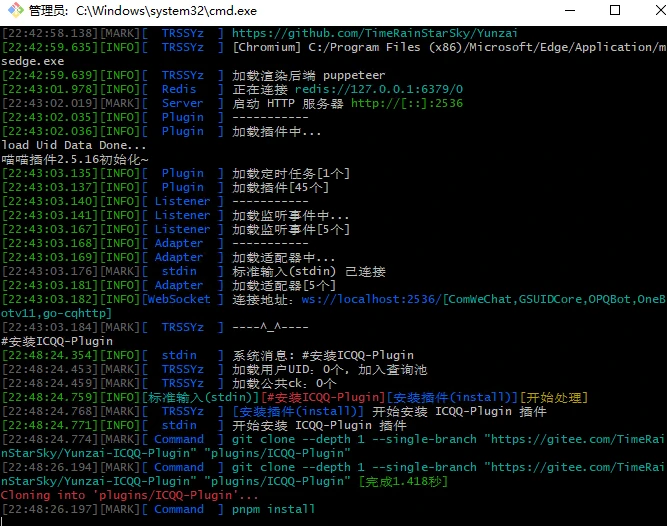Click the text '加载渲染后端 puppeteer'
Viewport: 668px width, 526px height.
pyautogui.click(x=309, y=75)
